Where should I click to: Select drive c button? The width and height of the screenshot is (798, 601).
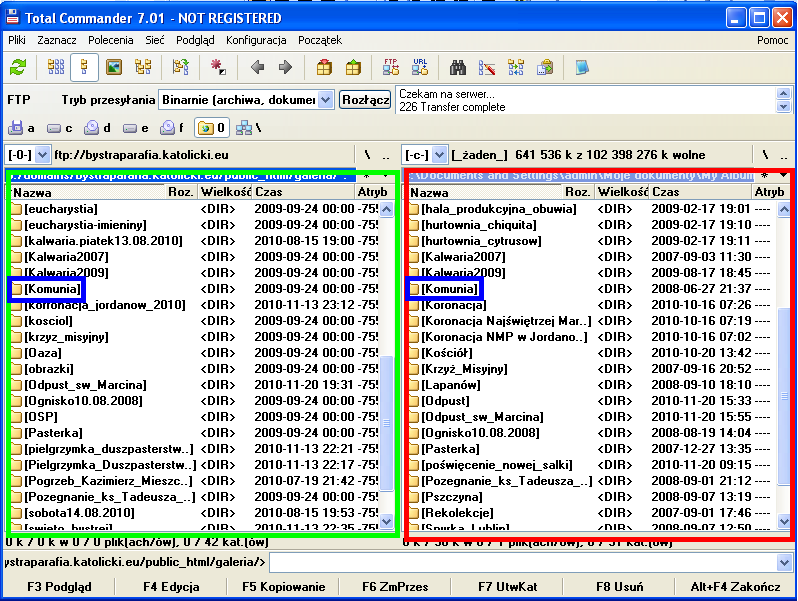pyautogui.click(x=59, y=128)
